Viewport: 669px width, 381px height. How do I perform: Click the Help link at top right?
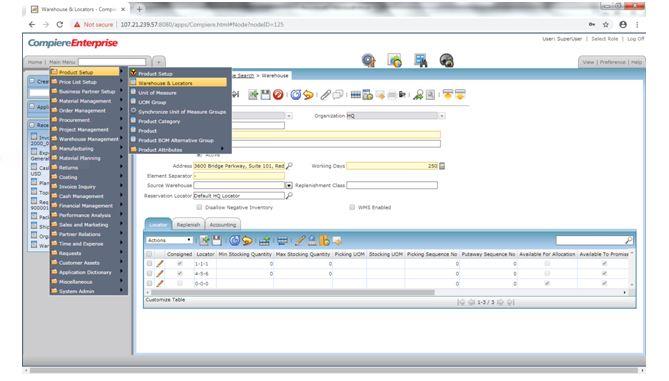637,62
